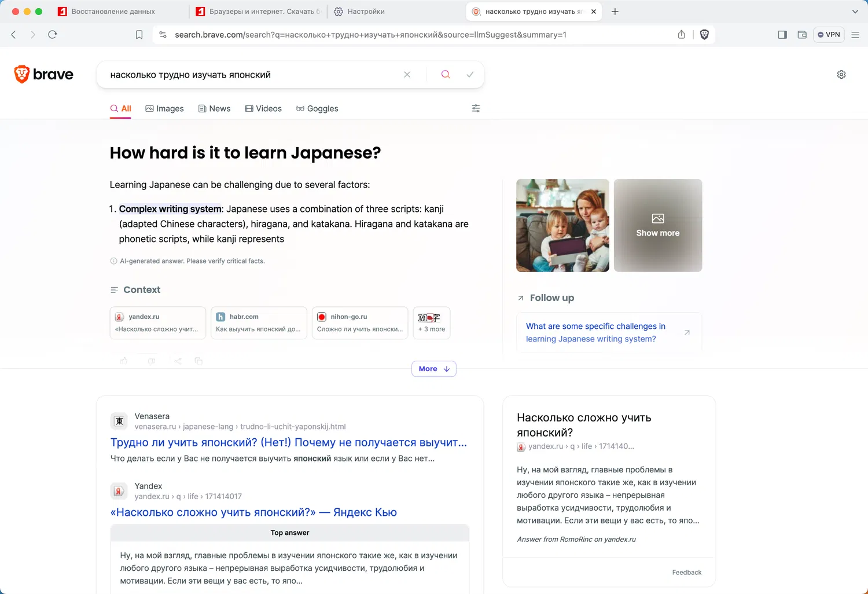Click the Brave logo

[x=44, y=75]
